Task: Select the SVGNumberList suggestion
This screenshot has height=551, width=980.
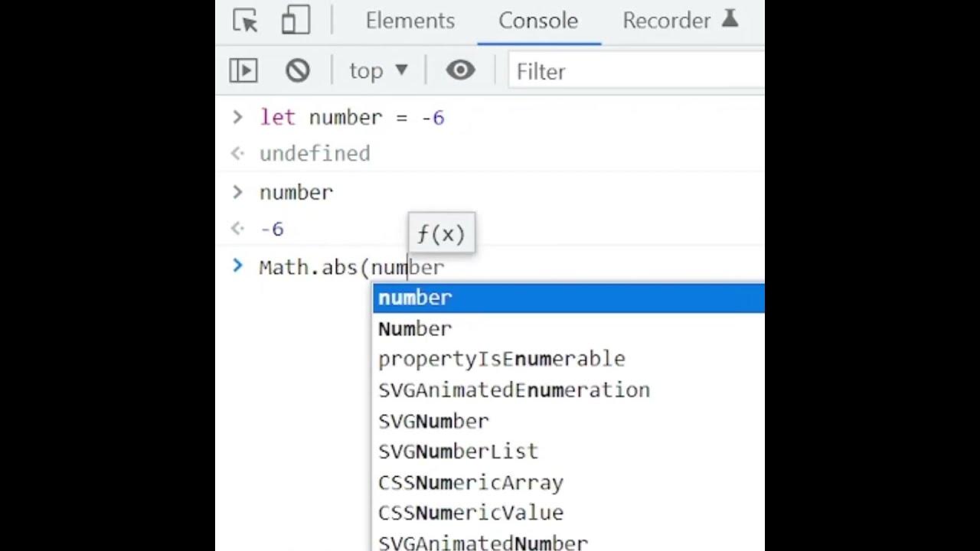Action: tap(458, 452)
